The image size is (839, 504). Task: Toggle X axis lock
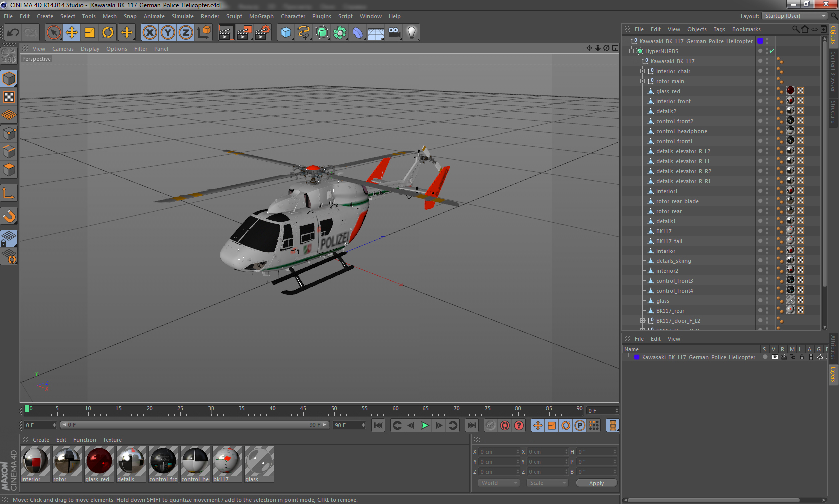pyautogui.click(x=149, y=33)
